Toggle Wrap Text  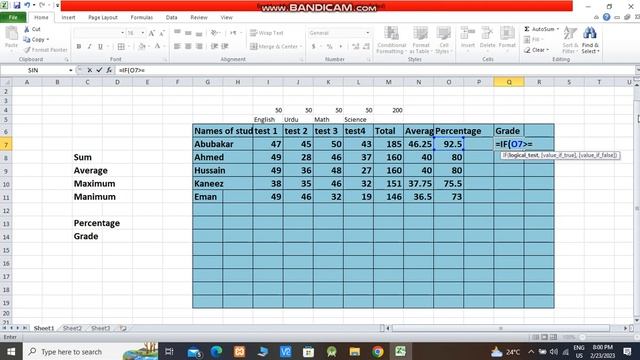[267, 33]
